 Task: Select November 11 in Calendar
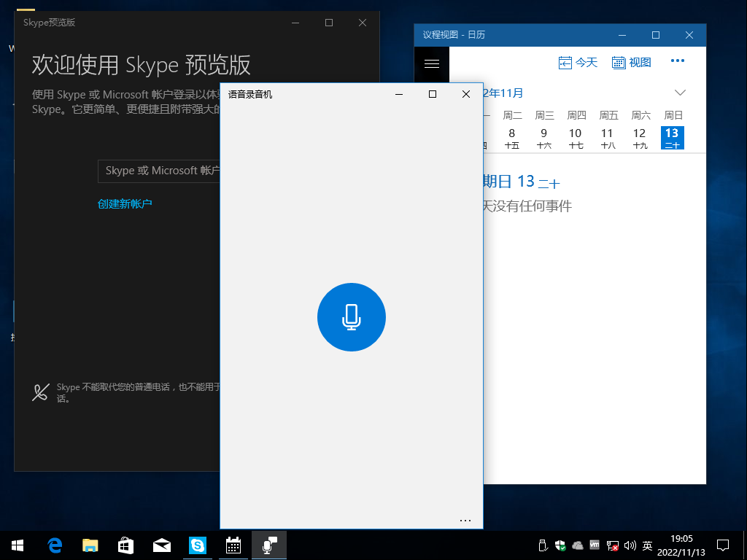point(608,138)
